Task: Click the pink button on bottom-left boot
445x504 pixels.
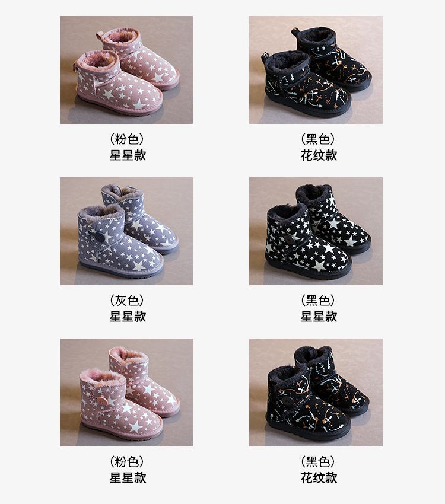Action: pyautogui.click(x=103, y=401)
